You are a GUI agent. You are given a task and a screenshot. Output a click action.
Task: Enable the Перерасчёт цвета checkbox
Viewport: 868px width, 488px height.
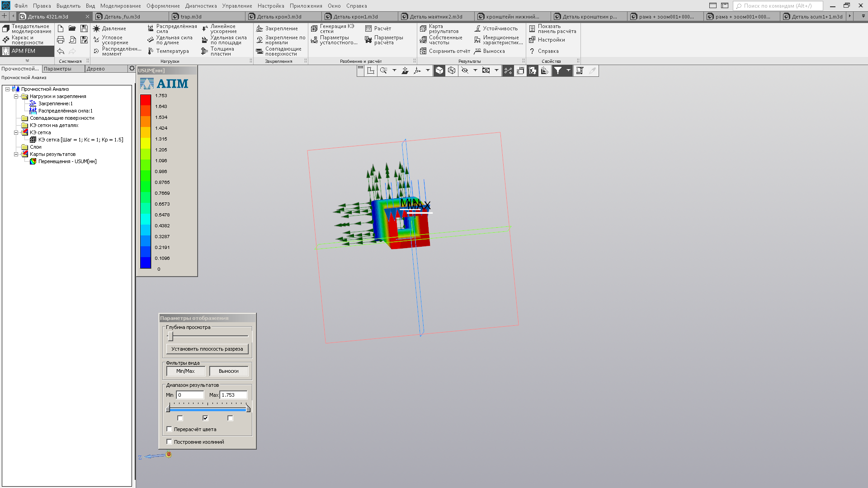click(x=170, y=429)
